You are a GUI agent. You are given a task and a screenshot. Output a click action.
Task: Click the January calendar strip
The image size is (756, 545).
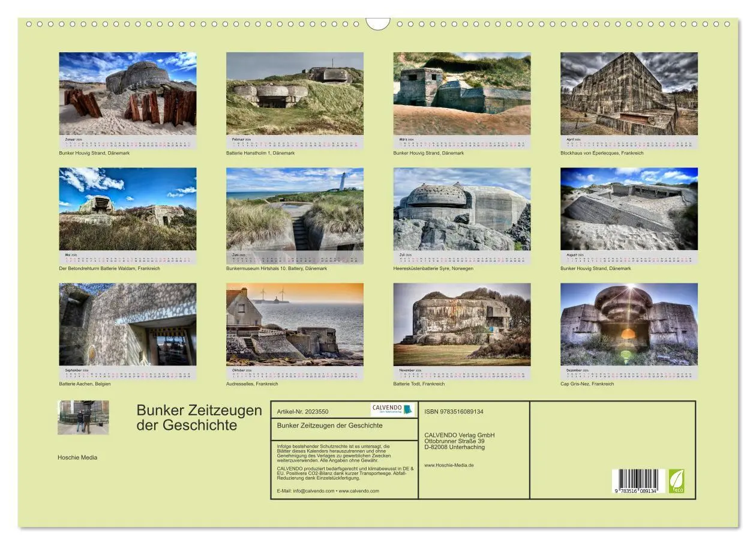pos(128,142)
